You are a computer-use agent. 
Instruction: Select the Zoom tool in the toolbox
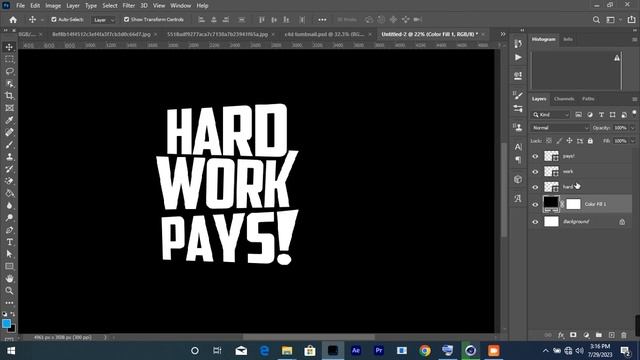(9, 291)
